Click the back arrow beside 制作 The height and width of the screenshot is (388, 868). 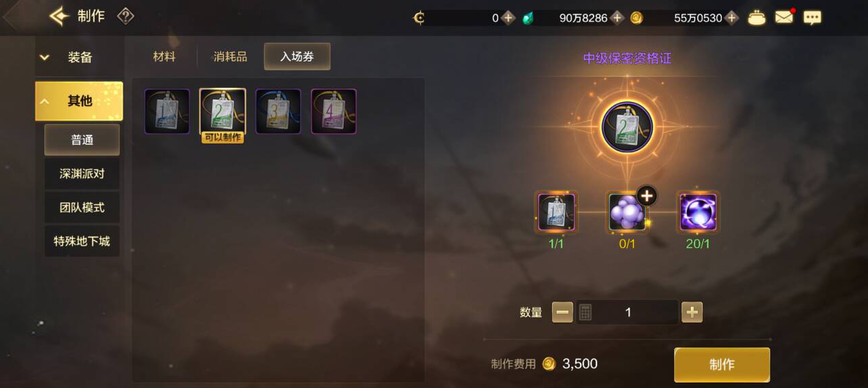click(60, 16)
